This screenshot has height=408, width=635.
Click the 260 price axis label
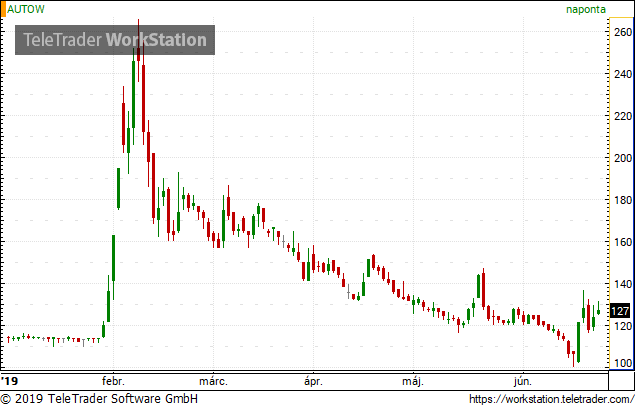click(623, 32)
